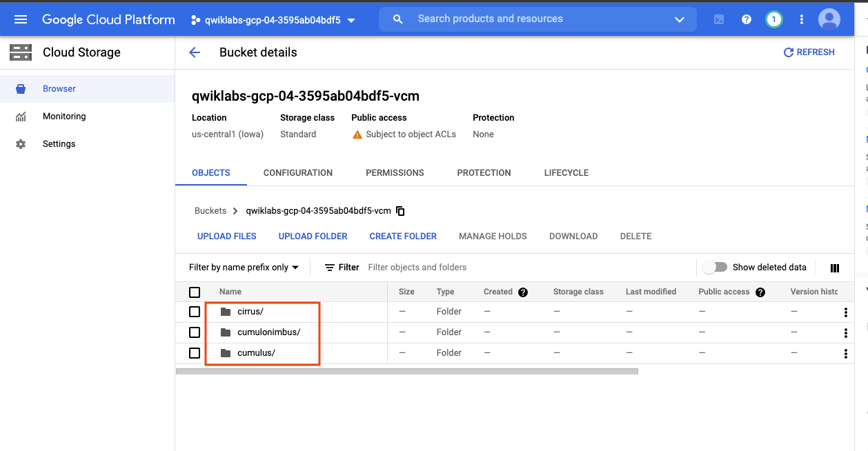Open the cumulonimbus/ row three-dot menu
Viewport: 868px width, 451px height.
(x=846, y=333)
